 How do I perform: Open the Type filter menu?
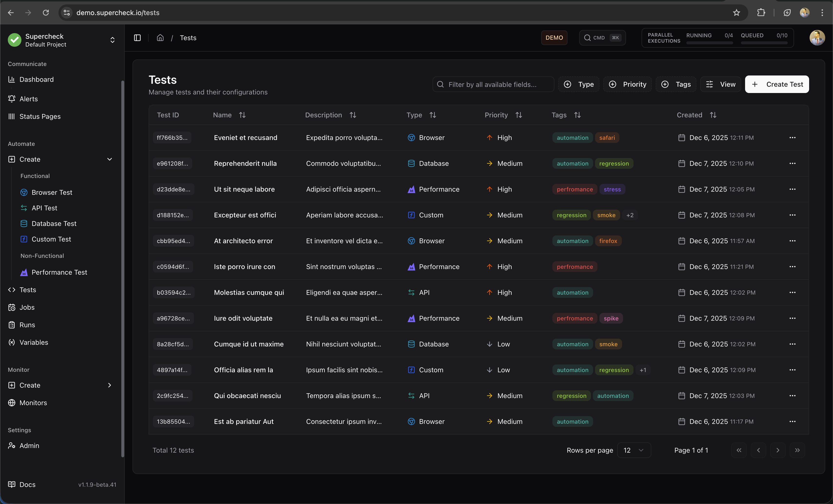579,84
